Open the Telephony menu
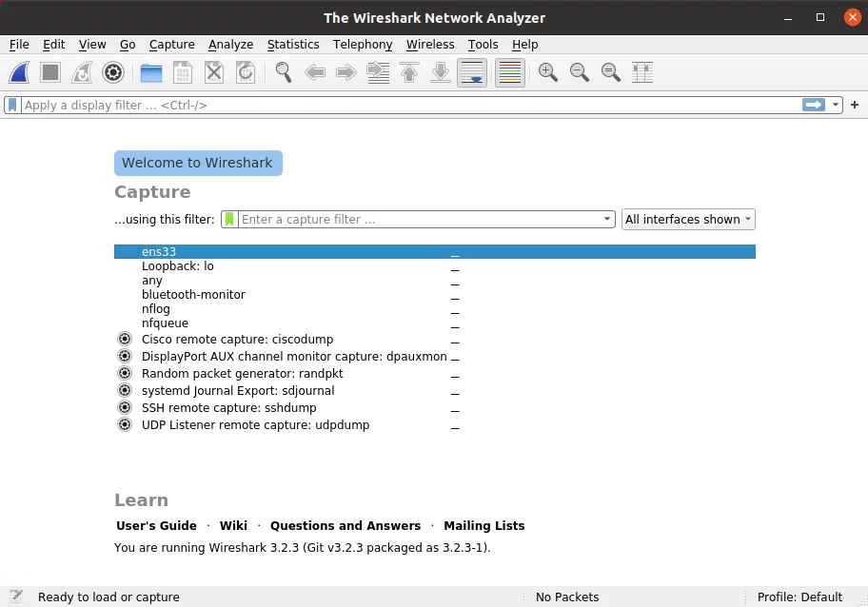The width and height of the screenshot is (868, 607). pyautogui.click(x=363, y=45)
